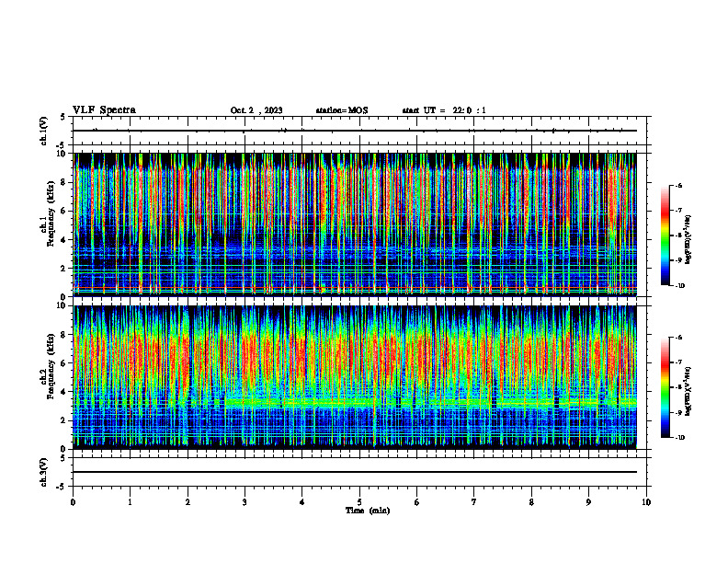Select the ch.1 colorbar log(PSD) label
This screenshot has width=728, height=563.
[x=688, y=240]
